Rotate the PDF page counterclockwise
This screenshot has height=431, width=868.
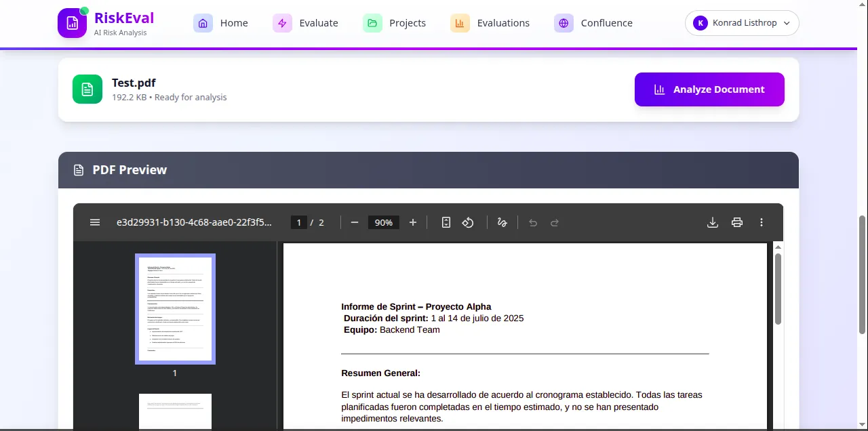[468, 222]
